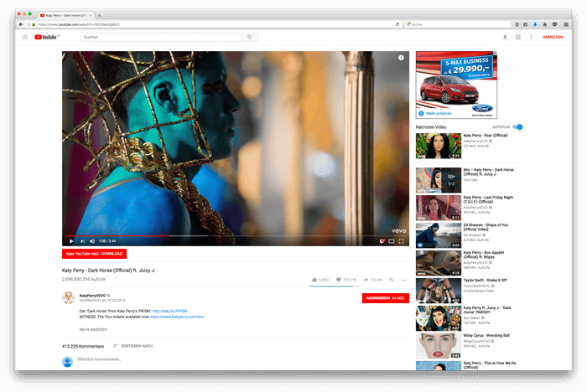Open 'Miley Cyrus - Wrecking Ball' thumbnail
The image size is (587, 392).
click(x=439, y=346)
